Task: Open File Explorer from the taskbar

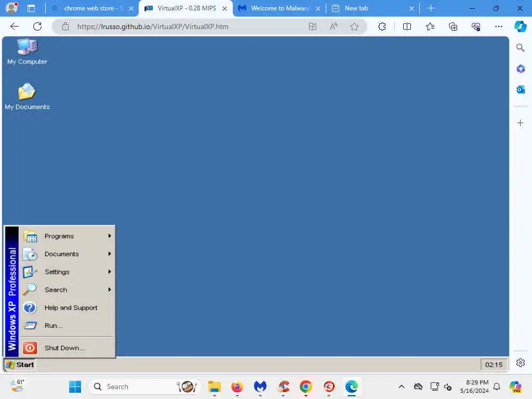Action: tap(215, 387)
